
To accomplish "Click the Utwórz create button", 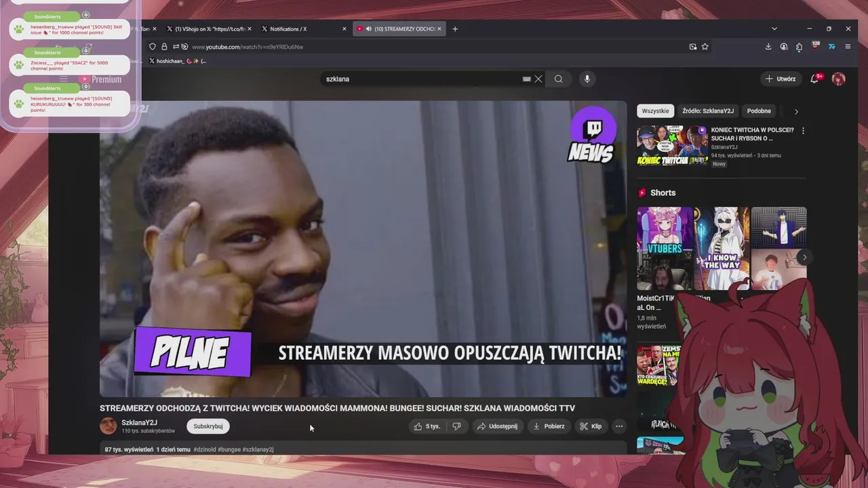I will [781, 79].
